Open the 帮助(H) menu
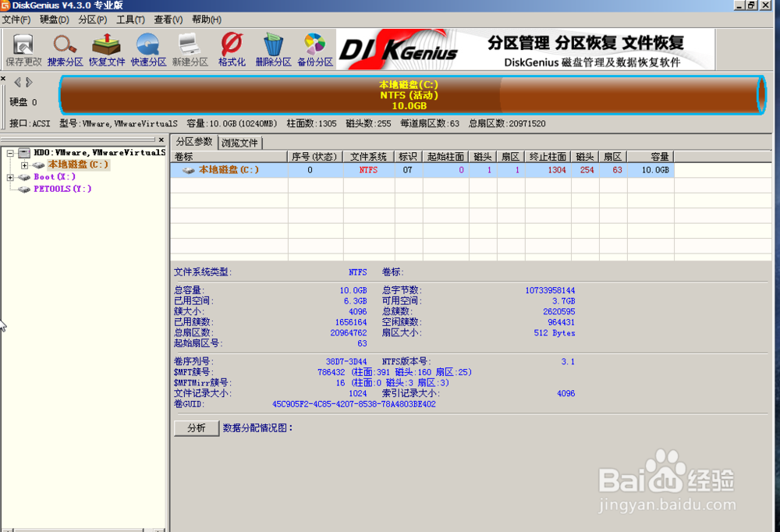Viewport: 780px width, 532px height. 207,20
